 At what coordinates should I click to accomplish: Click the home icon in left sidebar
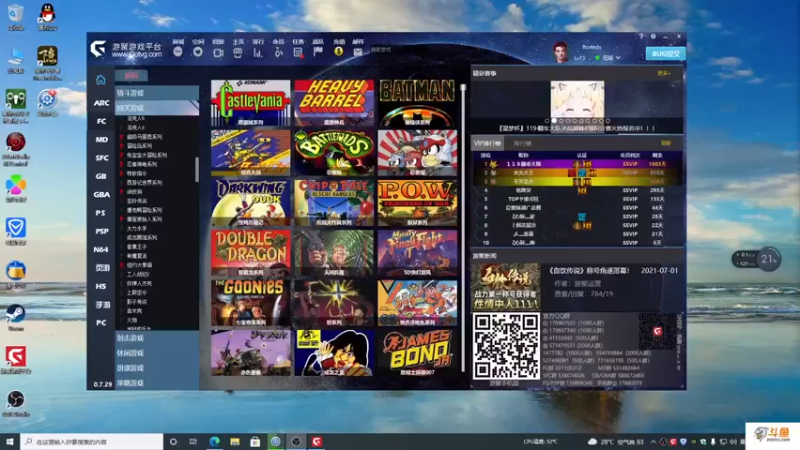point(101,80)
